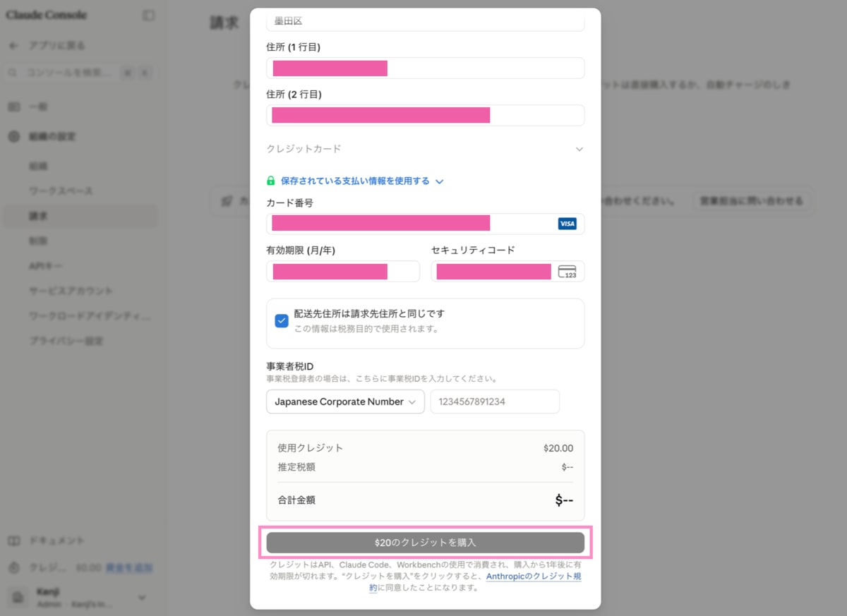Select the 請求 sidebar item
Screen dimensions: 847x616
(x=79, y=216)
